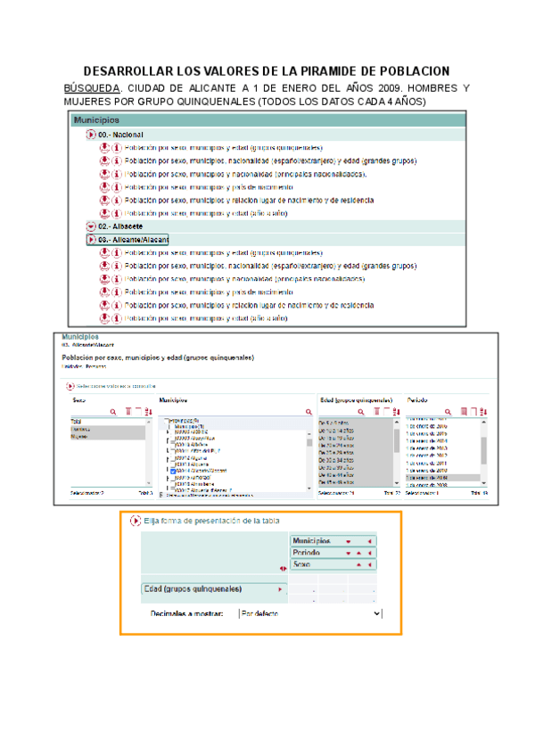Viewport: 535px width, 756px height.
Task: Search within the Periodo list
Action: click(x=449, y=412)
